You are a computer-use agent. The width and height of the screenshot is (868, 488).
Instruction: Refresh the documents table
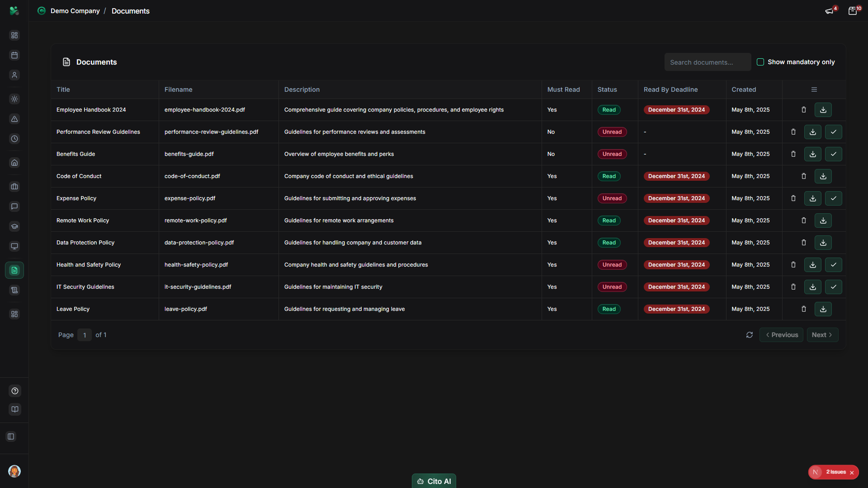pos(750,335)
